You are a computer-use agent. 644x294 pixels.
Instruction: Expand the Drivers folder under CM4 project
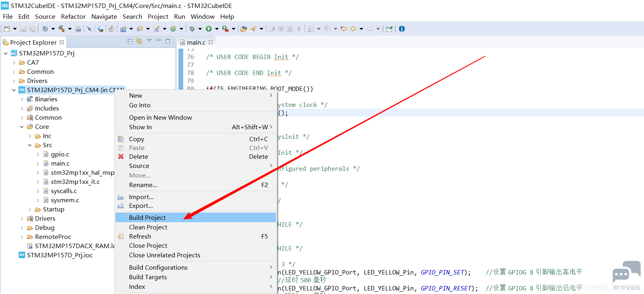click(x=22, y=219)
